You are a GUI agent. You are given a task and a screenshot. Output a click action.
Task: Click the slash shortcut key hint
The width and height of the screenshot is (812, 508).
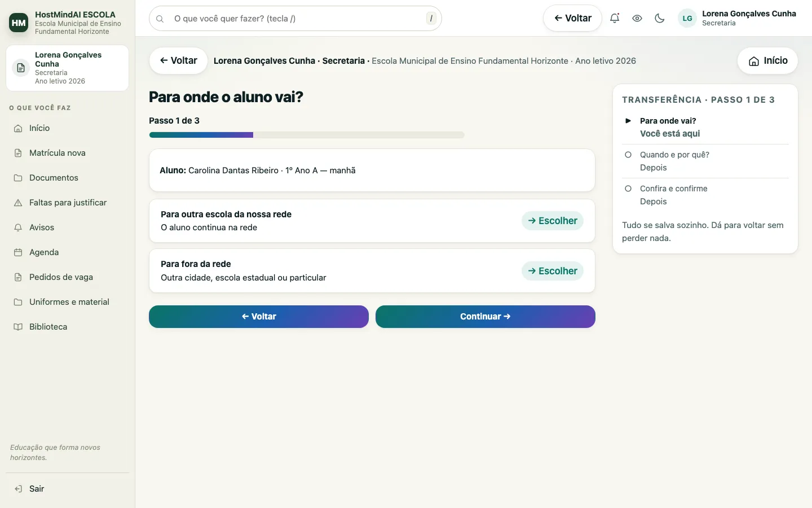431,19
